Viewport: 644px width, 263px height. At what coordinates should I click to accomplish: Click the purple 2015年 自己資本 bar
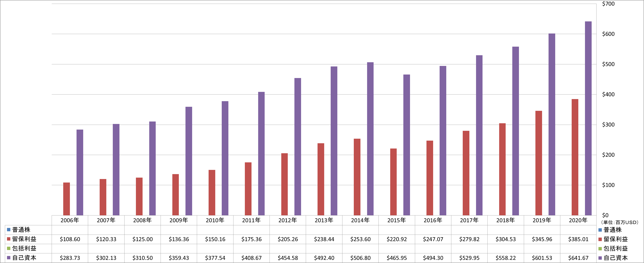[x=407, y=145]
